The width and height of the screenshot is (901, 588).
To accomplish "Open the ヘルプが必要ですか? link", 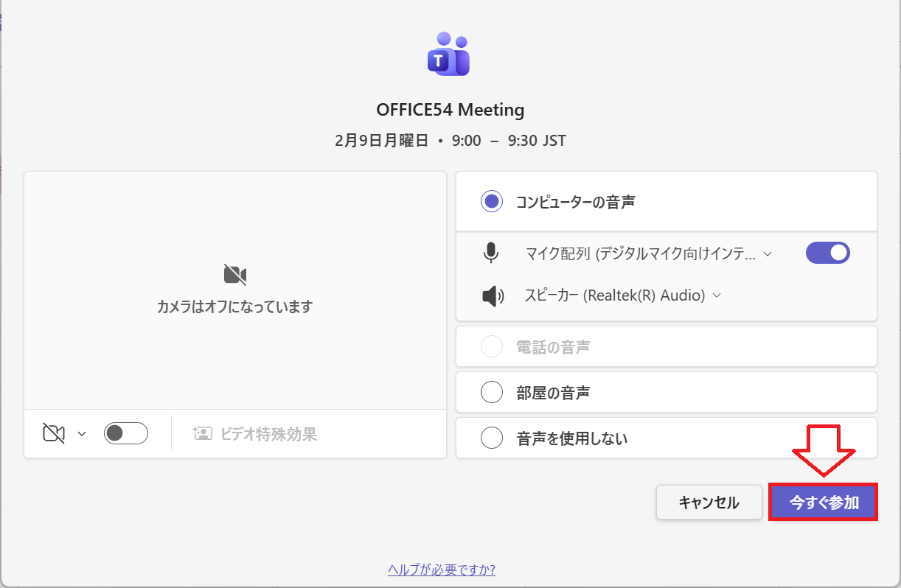I will (441, 570).
